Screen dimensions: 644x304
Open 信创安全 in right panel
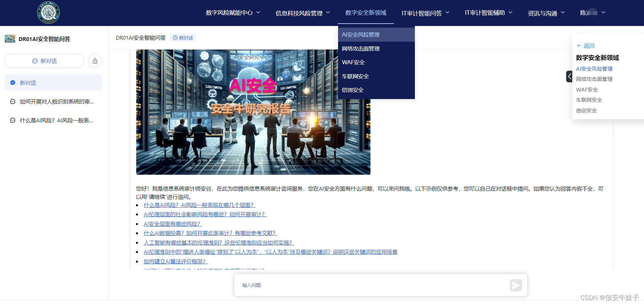click(586, 111)
